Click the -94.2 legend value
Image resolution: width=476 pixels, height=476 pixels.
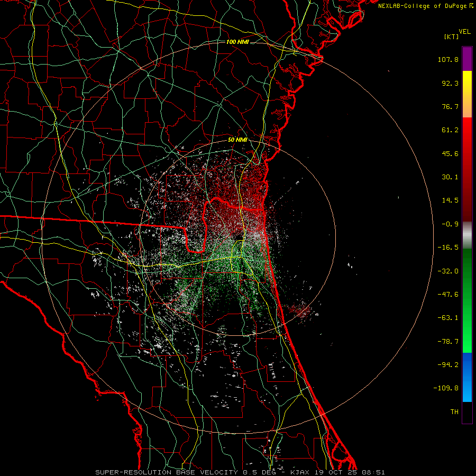click(448, 364)
